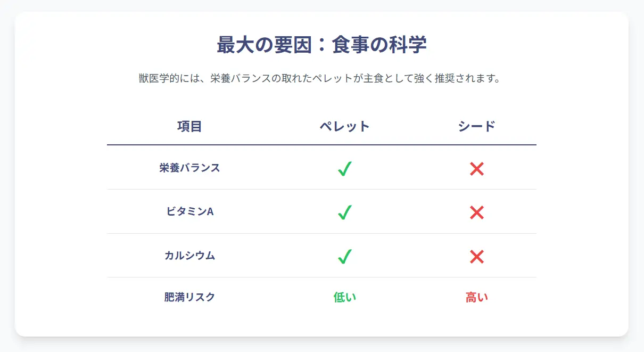Click 食事の科学 part of title
Image resolution: width=644 pixels, height=352 pixels.
(379, 45)
